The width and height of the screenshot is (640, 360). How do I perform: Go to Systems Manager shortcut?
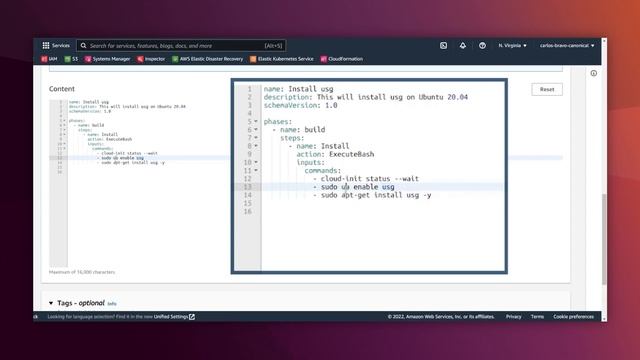108,59
